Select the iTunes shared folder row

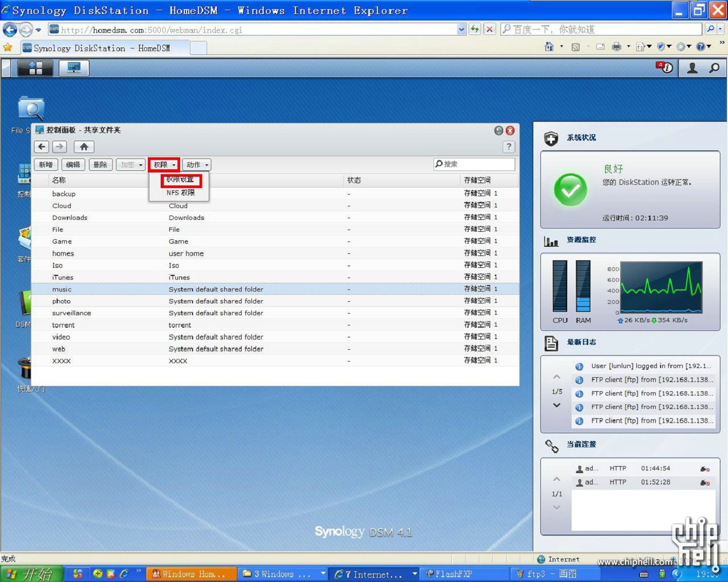point(275,278)
